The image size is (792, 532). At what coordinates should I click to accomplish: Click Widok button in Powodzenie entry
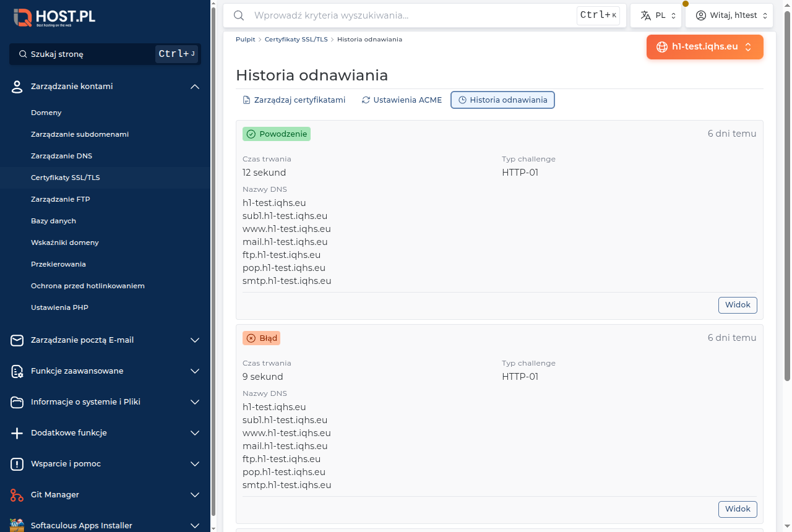[x=738, y=305]
